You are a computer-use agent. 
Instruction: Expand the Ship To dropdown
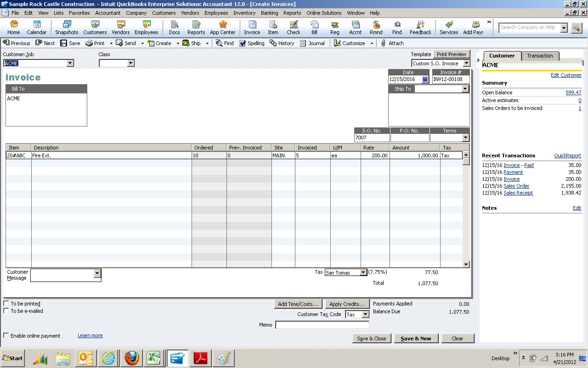point(465,89)
